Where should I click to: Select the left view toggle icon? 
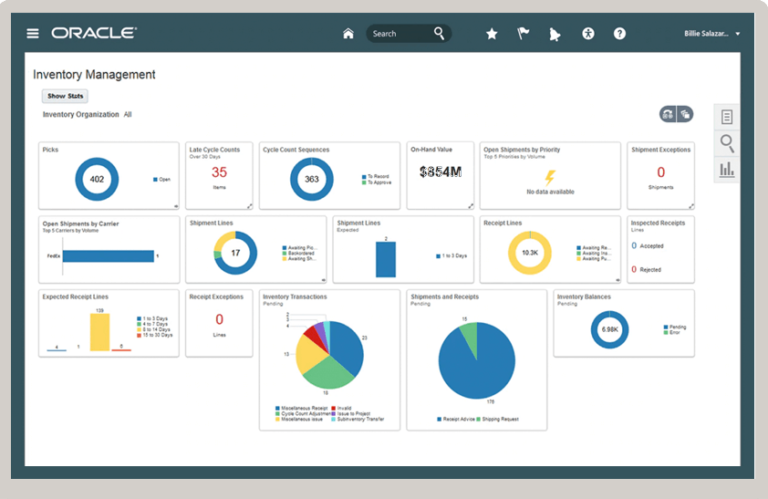pyautogui.click(x=668, y=115)
